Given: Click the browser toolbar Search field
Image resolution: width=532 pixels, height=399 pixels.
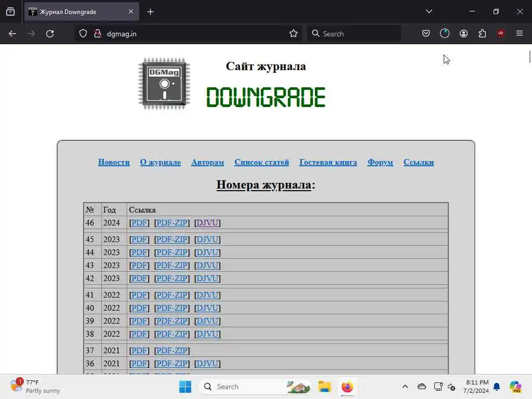Looking at the screenshot, I should coord(354,34).
